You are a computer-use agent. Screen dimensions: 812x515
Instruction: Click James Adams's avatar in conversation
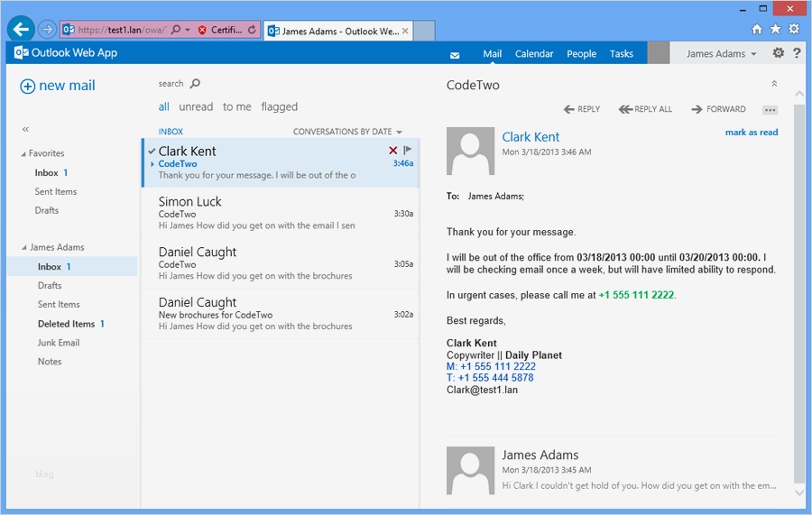(470, 471)
